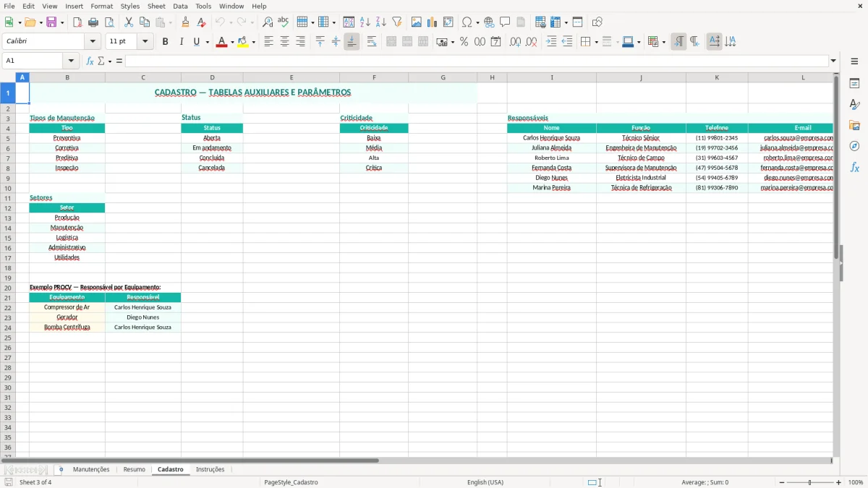868x488 pixels.
Task: Click the Print icon
Action: [93, 22]
